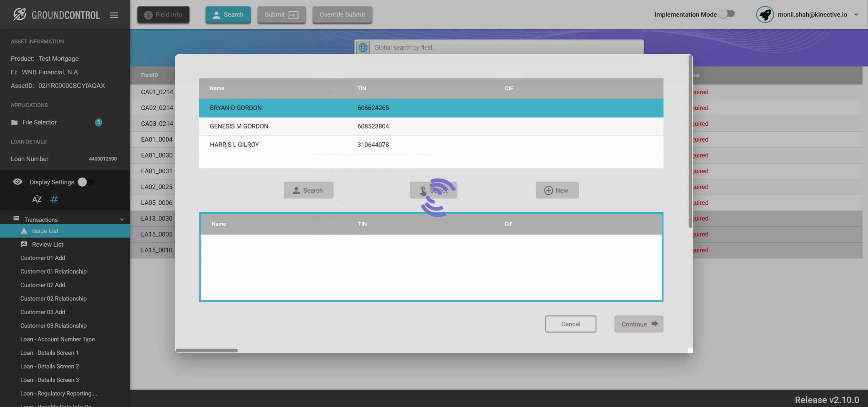Toggle the Display Settings switch
The height and width of the screenshot is (407, 868).
click(86, 182)
